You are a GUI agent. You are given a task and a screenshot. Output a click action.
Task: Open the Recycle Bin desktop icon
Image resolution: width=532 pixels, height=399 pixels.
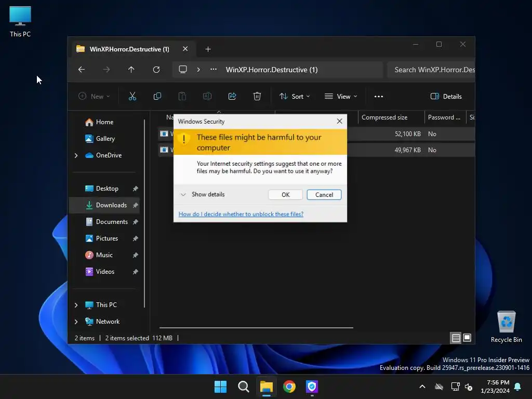coord(506,327)
